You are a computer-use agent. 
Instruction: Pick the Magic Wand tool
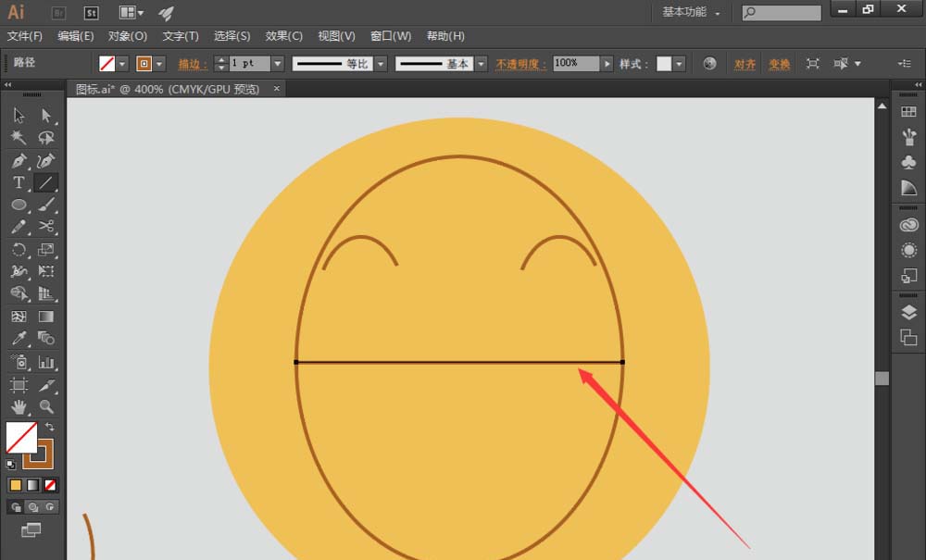tap(19, 138)
